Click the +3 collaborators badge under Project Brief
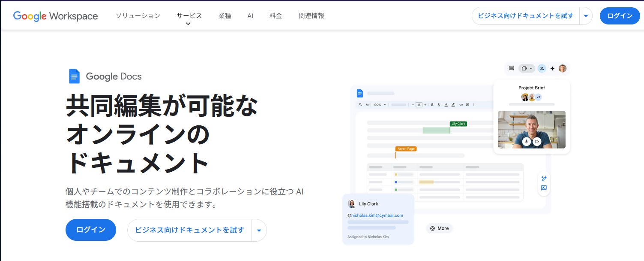Image resolution: width=644 pixels, height=261 pixels. coord(538,97)
